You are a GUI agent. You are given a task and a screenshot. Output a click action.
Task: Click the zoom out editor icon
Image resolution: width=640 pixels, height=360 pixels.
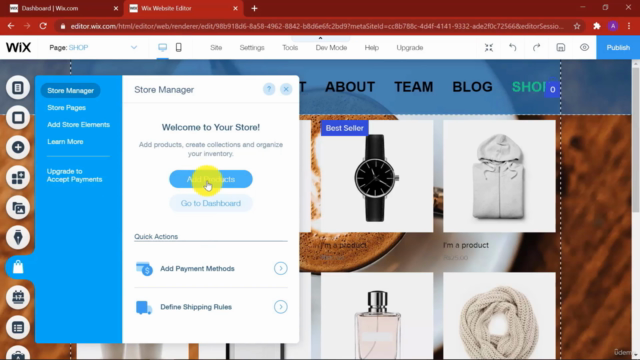coord(489,47)
